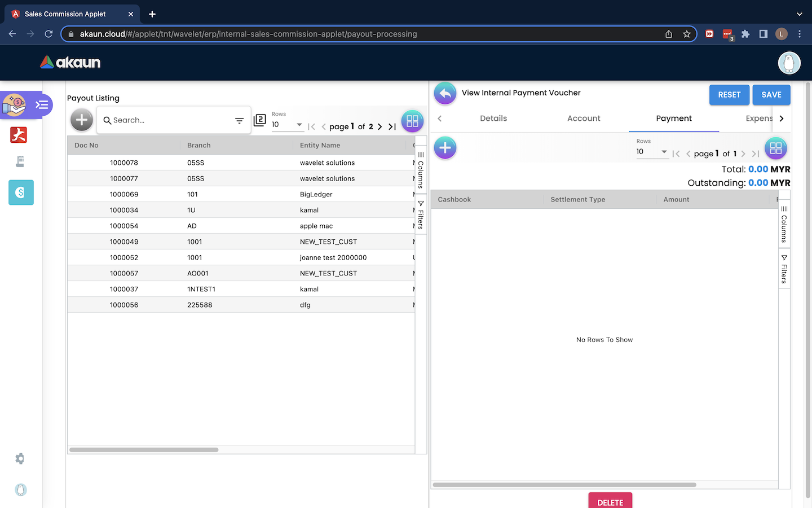The height and width of the screenshot is (508, 812).
Task: Switch to the Account tab
Action: (x=584, y=119)
